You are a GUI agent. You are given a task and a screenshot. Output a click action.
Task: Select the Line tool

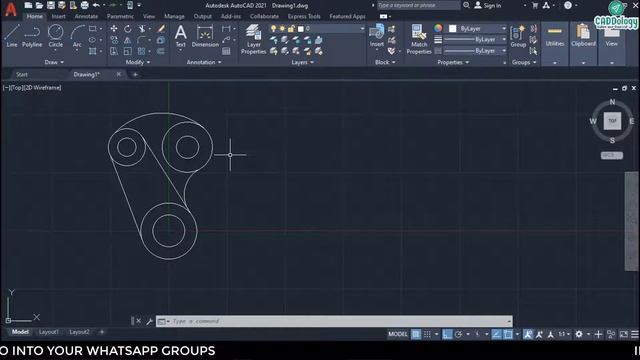coord(12,36)
